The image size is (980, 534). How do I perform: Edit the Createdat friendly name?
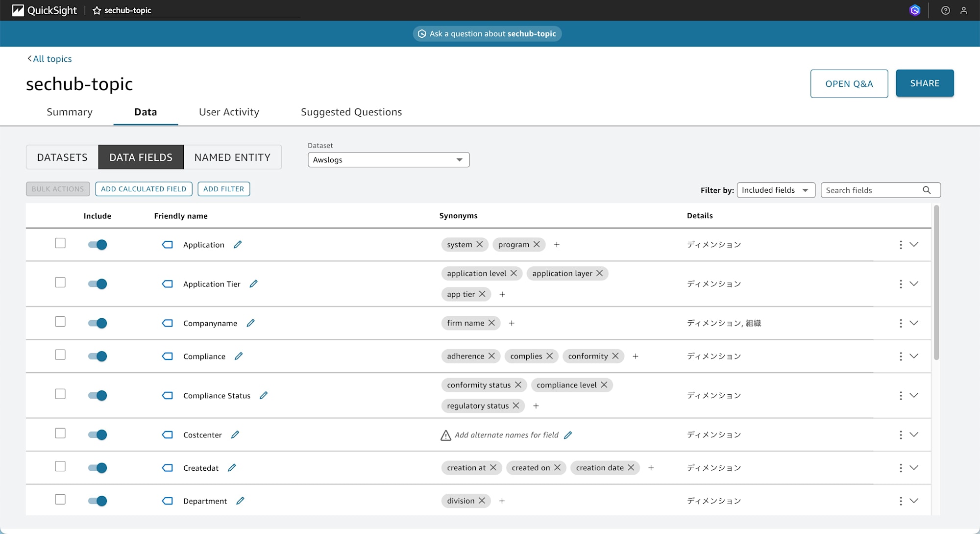[x=232, y=468]
